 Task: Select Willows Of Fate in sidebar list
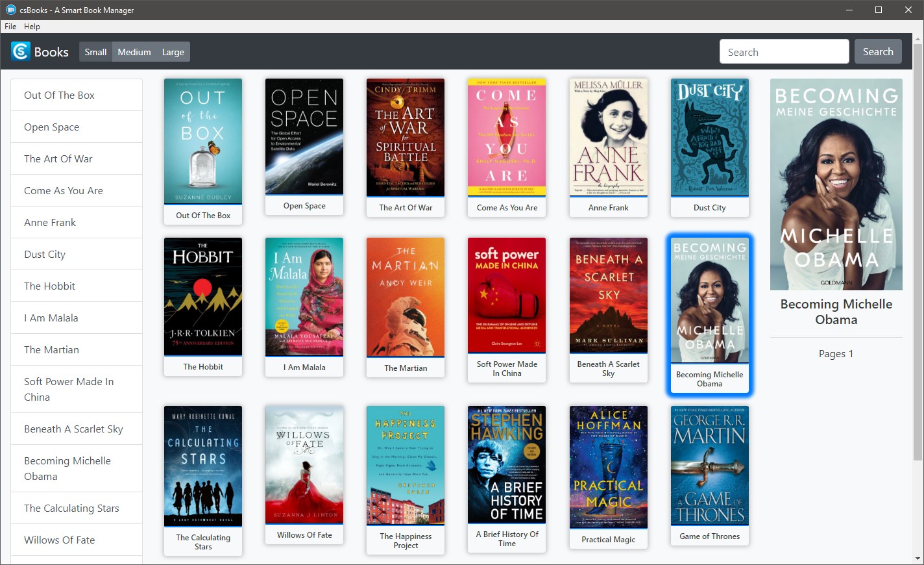coord(77,540)
